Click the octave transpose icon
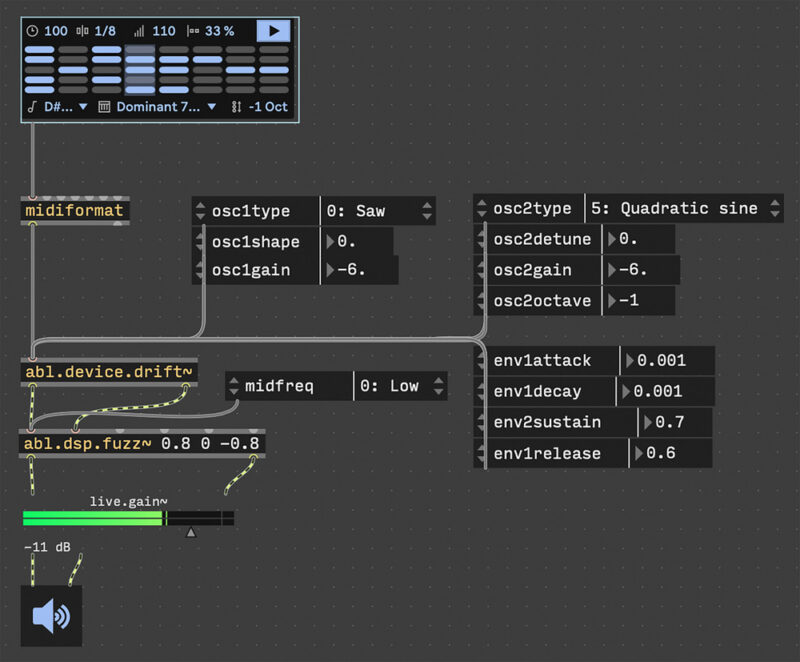Image resolution: width=800 pixels, height=662 pixels. 236,106
